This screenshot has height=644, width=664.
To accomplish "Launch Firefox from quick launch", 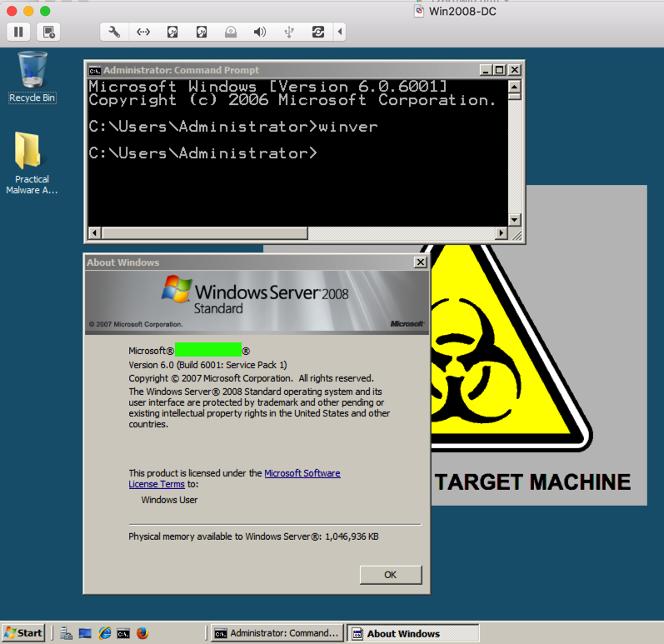I will point(142,633).
